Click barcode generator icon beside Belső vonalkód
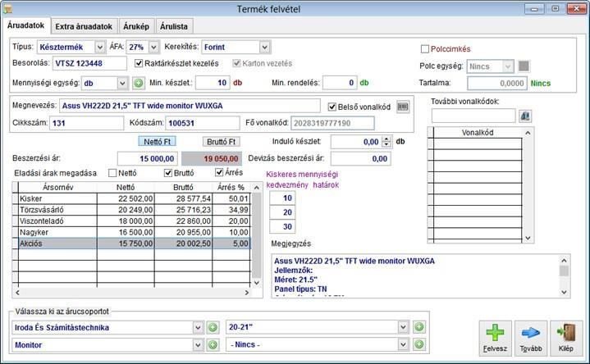This screenshot has width=590, height=364. tap(403, 107)
